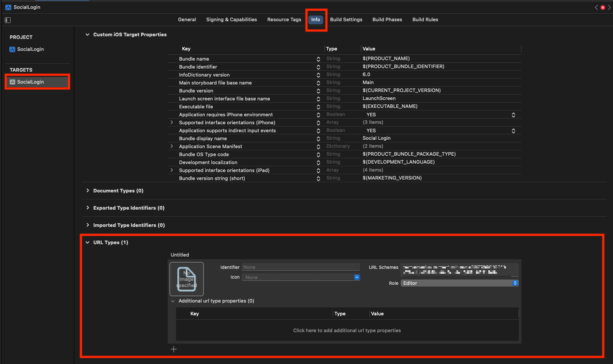The image size is (613, 364).
Task: Open the Role Editor dropdown
Action: [x=460, y=283]
